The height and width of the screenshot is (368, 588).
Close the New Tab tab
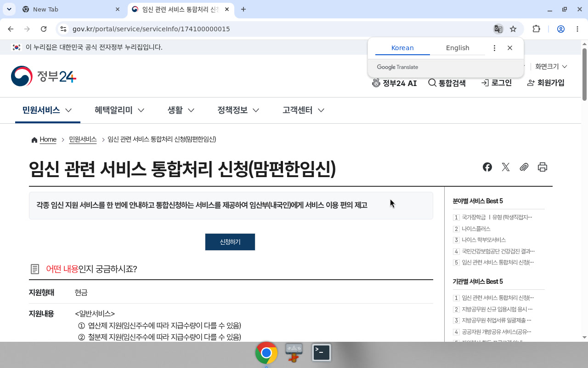118,9
